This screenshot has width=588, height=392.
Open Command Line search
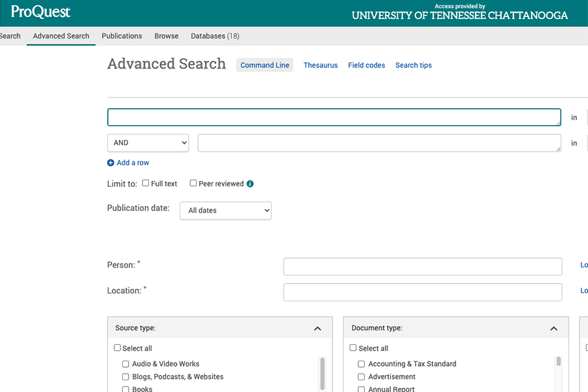click(x=265, y=65)
